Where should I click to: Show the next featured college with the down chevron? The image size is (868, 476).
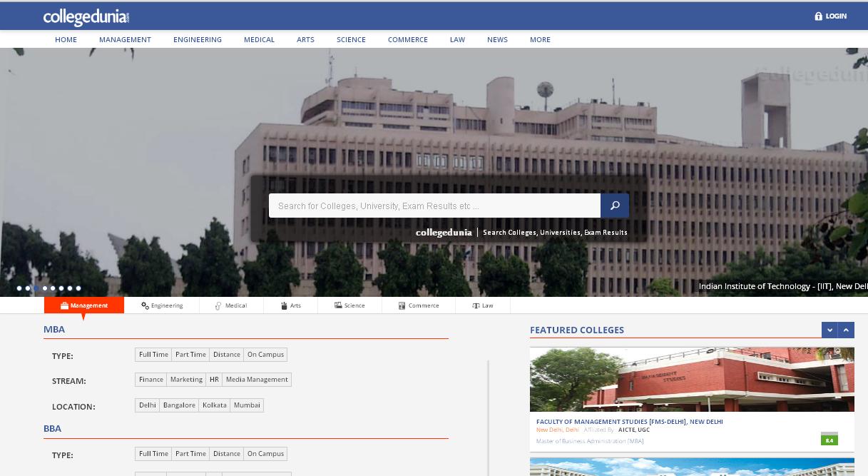[x=829, y=330]
